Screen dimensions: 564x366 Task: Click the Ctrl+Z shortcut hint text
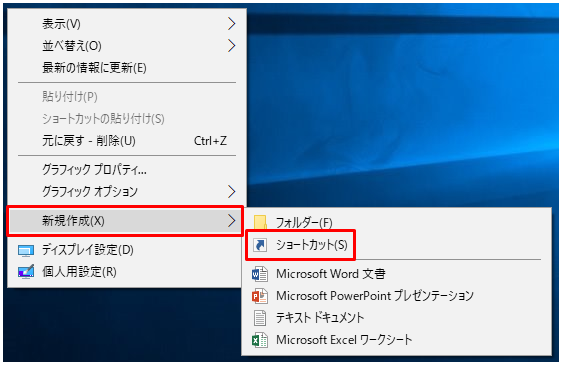point(210,141)
